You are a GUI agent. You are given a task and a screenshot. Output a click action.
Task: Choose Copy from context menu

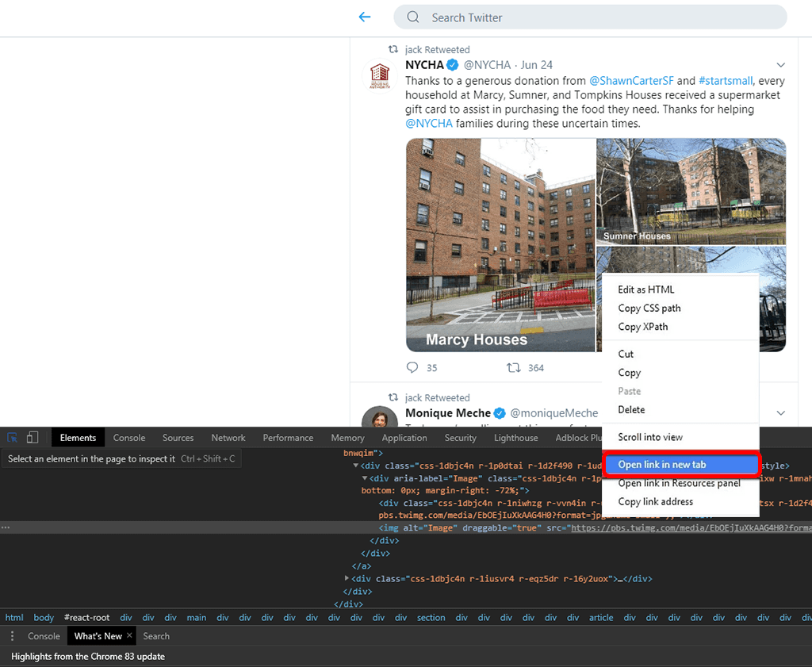pyautogui.click(x=680, y=372)
